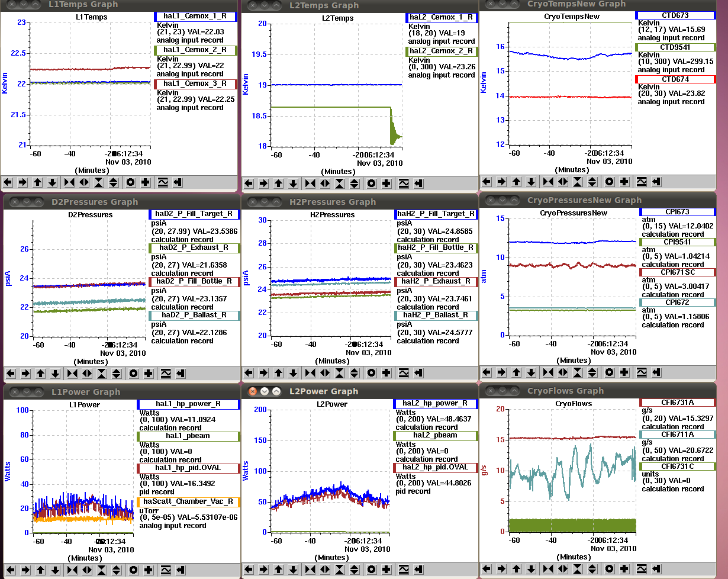Click the vertical hourglass zoom icon in CryoPressuresNew Graph

tap(578, 372)
